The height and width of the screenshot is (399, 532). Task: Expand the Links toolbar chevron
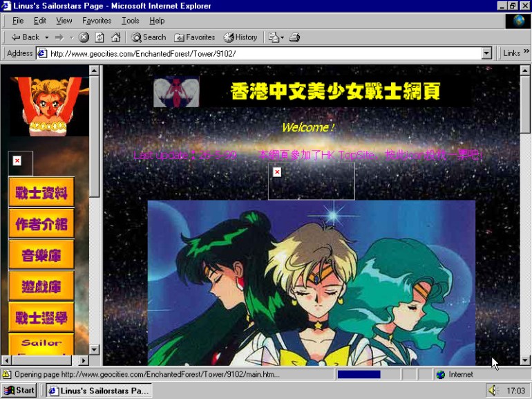[x=526, y=51]
